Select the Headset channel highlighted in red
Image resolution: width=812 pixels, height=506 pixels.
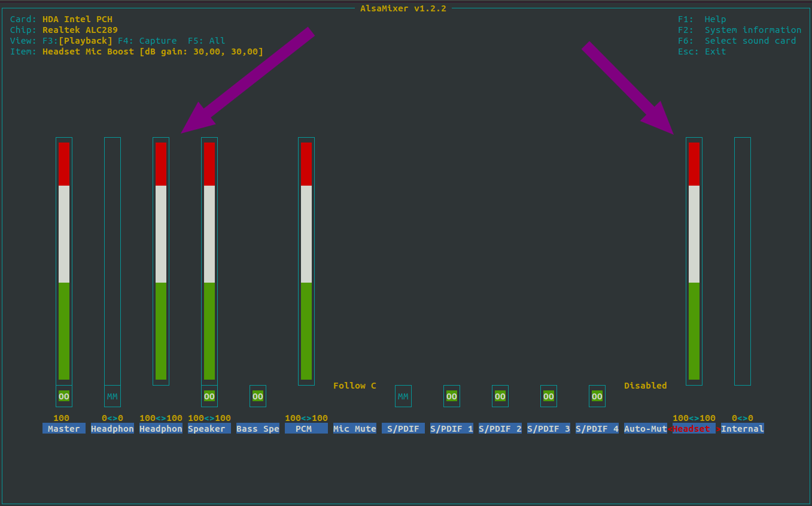692,428
